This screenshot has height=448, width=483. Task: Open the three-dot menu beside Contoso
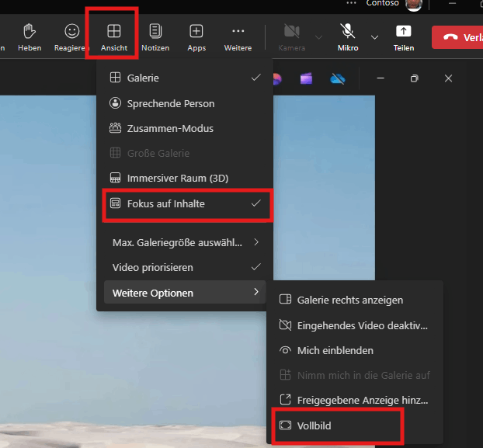pyautogui.click(x=351, y=3)
